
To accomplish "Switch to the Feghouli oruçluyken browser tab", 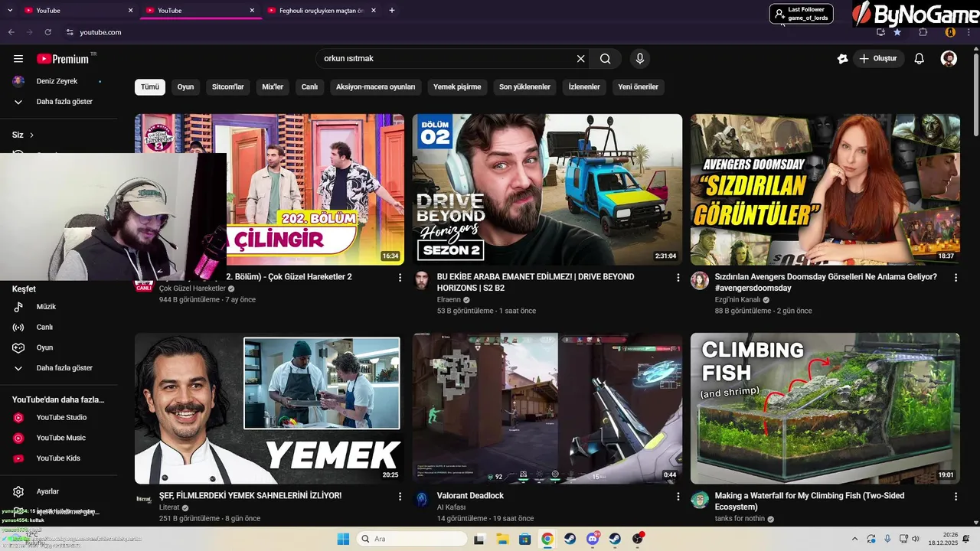I will pyautogui.click(x=322, y=11).
